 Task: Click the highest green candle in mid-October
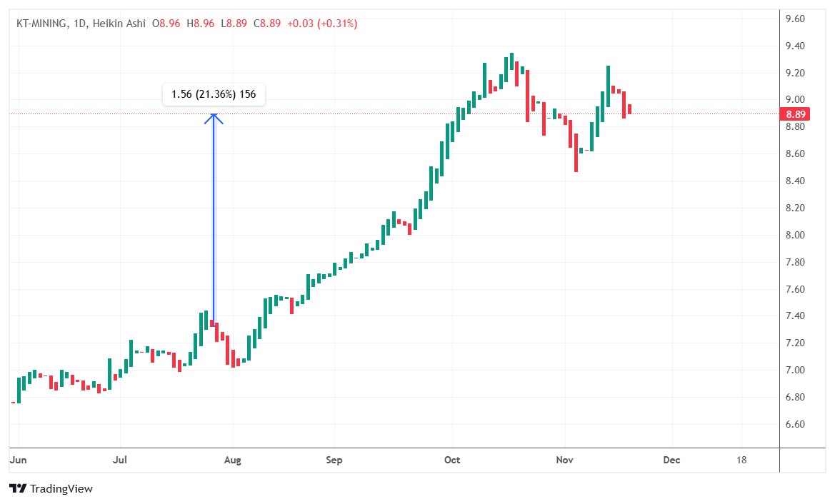(511, 70)
